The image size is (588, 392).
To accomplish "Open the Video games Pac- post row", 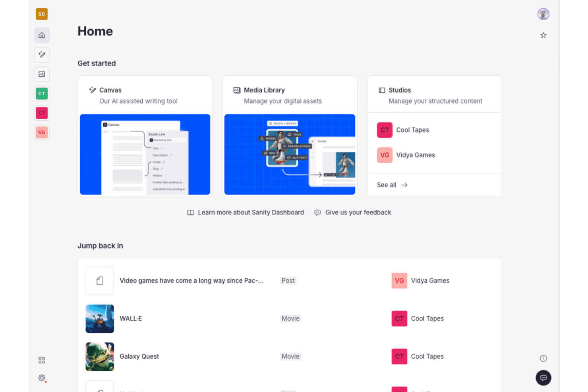I will coord(290,281).
